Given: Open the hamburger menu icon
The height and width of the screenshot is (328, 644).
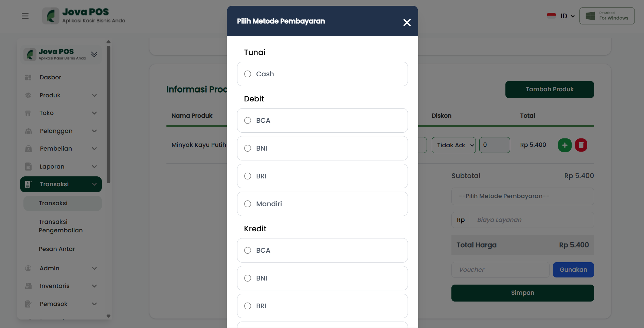Looking at the screenshot, I should coord(25,16).
